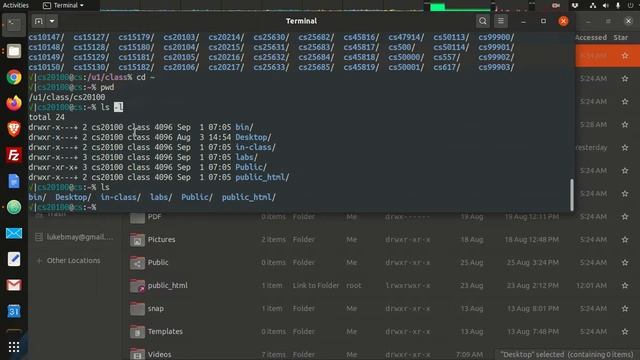Open the text editor dock icon
This screenshot has width=640, height=360.
coord(14,259)
